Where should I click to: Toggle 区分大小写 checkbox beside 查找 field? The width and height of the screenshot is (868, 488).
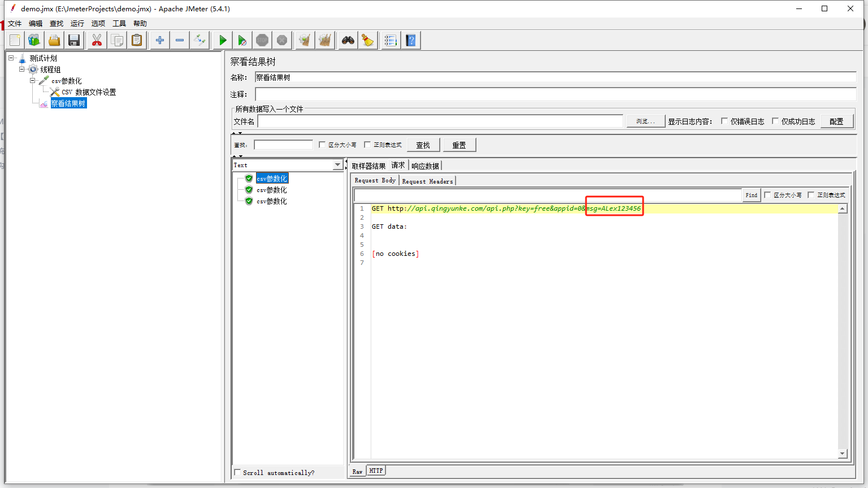pos(322,145)
